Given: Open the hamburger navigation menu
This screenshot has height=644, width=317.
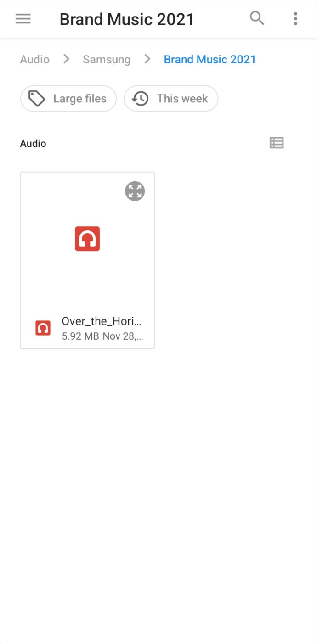Looking at the screenshot, I should [x=23, y=19].
